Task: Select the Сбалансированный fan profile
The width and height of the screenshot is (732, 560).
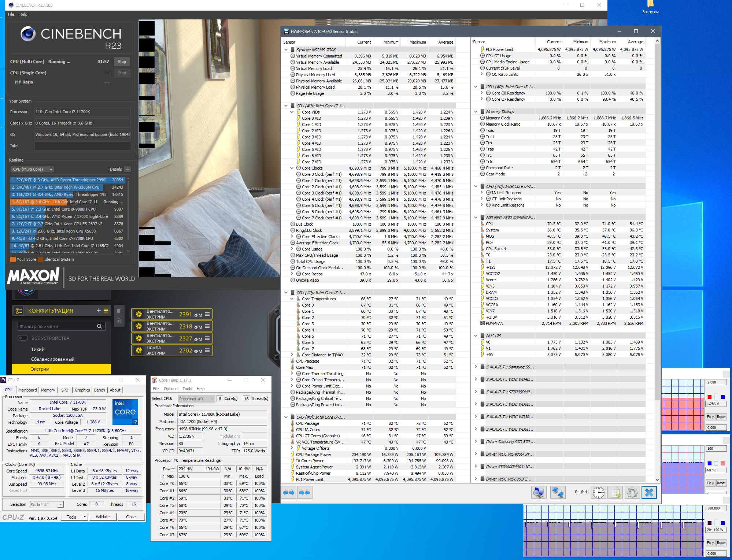Action: [x=53, y=359]
